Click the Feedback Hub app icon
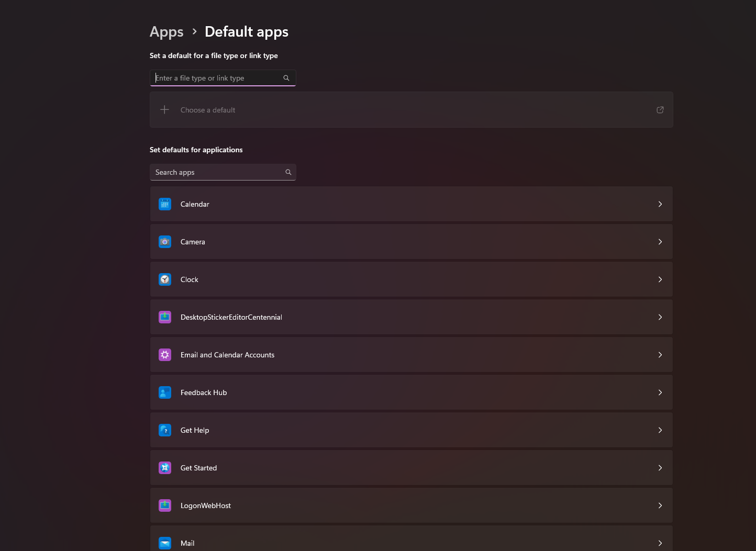The width and height of the screenshot is (756, 551). 165,392
